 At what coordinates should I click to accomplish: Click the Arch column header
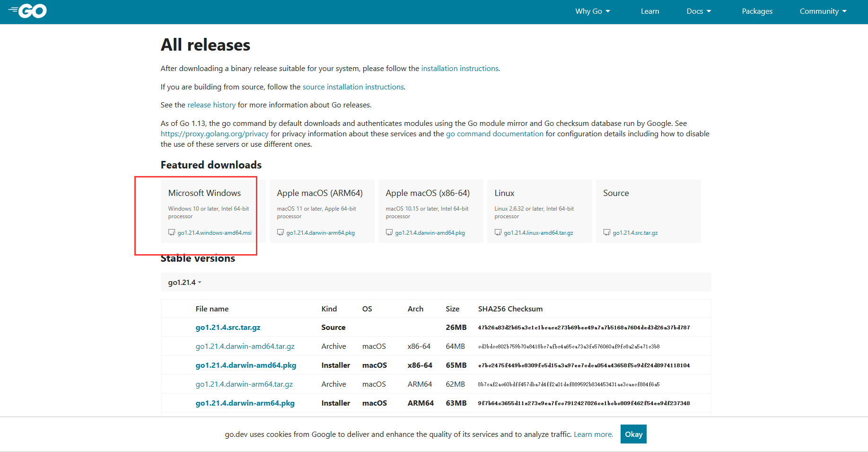pyautogui.click(x=415, y=309)
